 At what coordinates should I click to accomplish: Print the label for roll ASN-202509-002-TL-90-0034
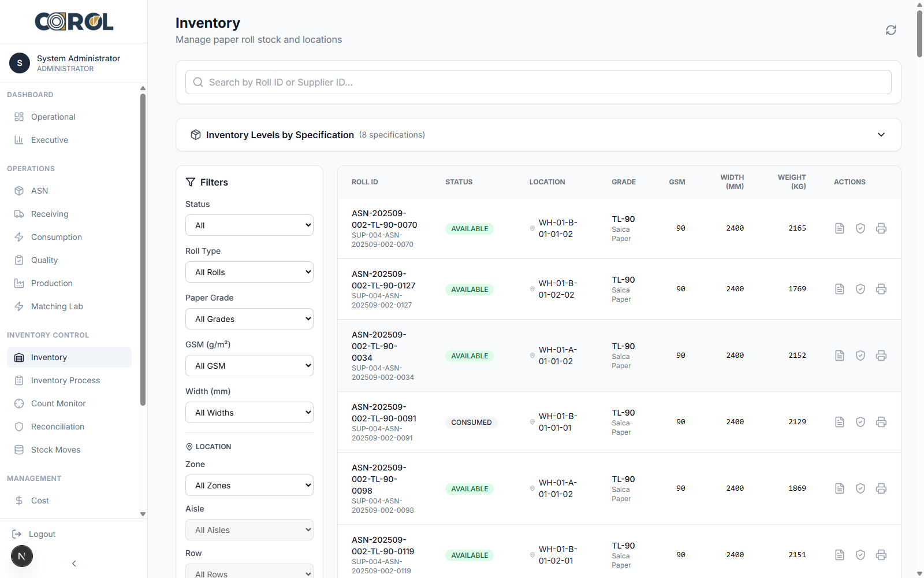[881, 355]
